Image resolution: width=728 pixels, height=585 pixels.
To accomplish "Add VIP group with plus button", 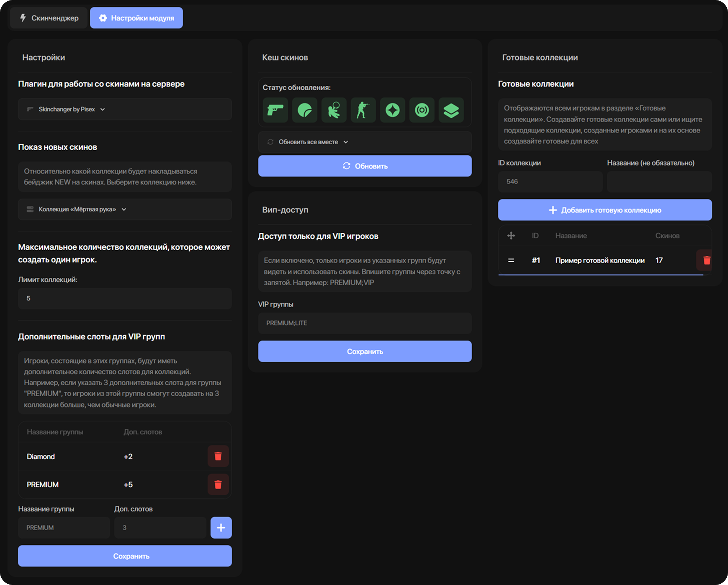I will [x=221, y=528].
